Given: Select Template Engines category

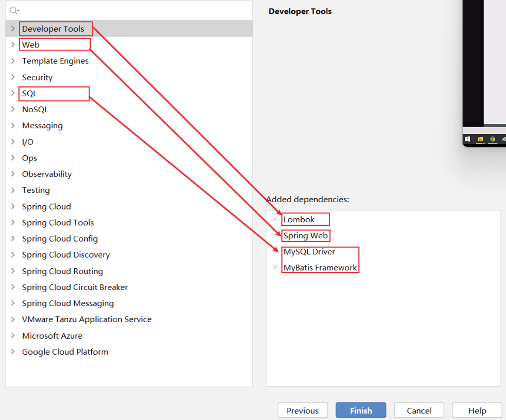Looking at the screenshot, I should 55,61.
